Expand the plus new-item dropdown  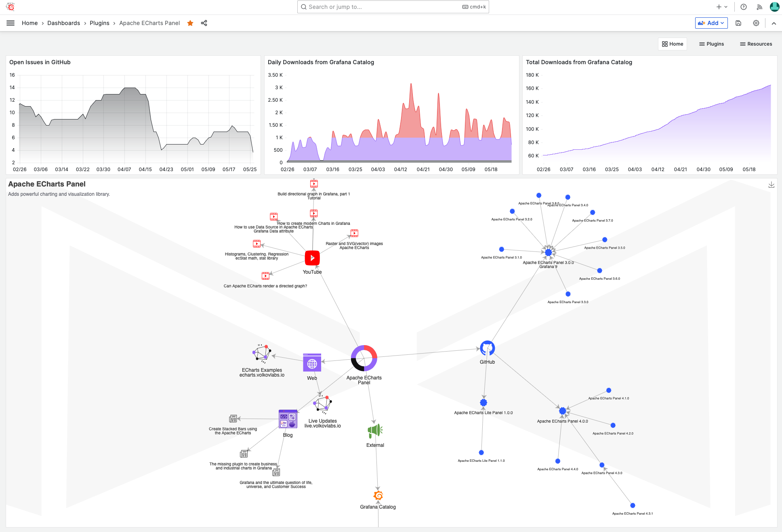tap(722, 7)
